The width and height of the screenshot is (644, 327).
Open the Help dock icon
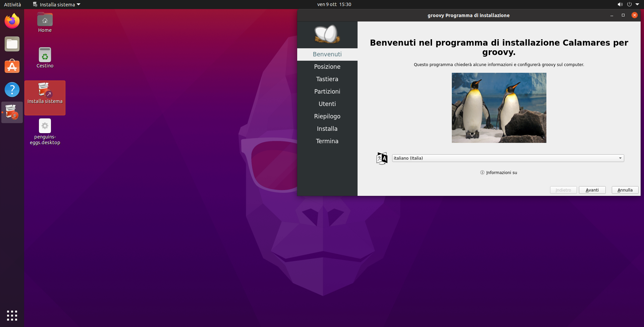12,90
